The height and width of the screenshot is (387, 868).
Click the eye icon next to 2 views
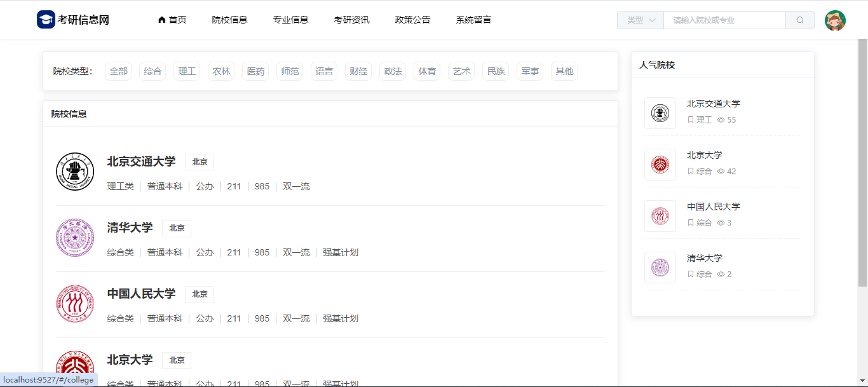721,275
